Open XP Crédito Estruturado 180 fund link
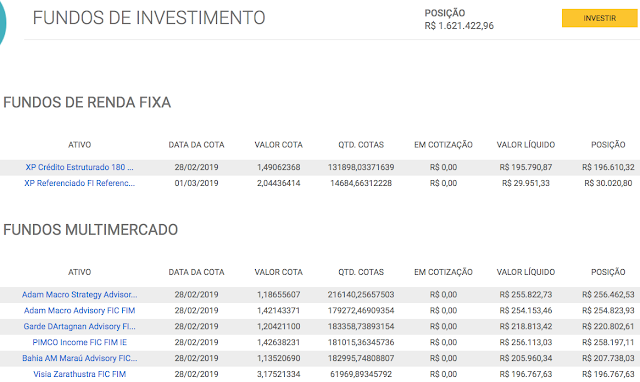The width and height of the screenshot is (640, 382). 80,167
